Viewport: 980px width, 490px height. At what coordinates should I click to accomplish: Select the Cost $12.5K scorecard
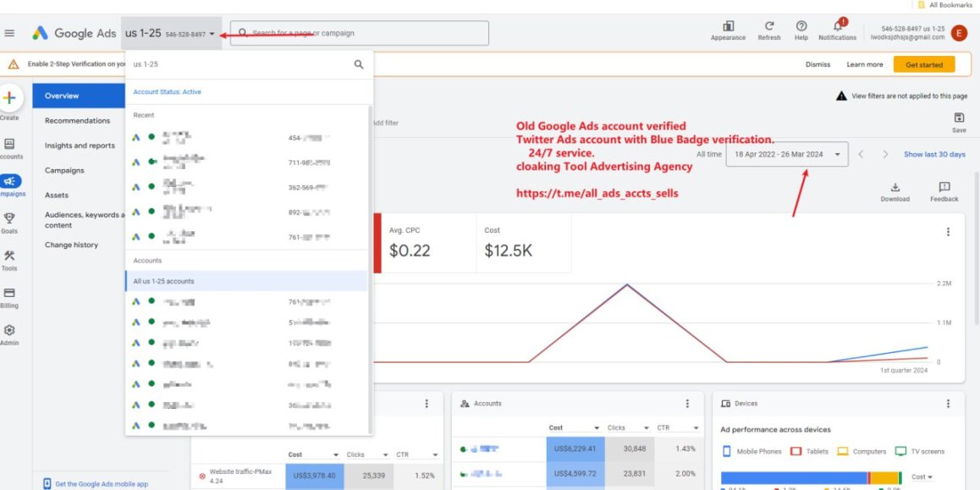click(x=524, y=244)
